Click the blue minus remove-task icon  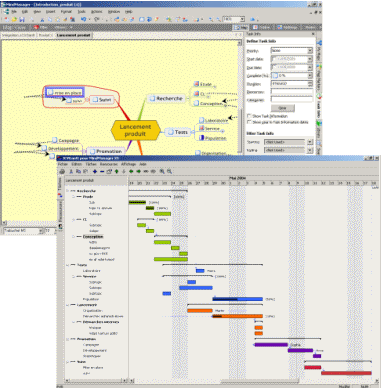pyautogui.click(x=102, y=171)
